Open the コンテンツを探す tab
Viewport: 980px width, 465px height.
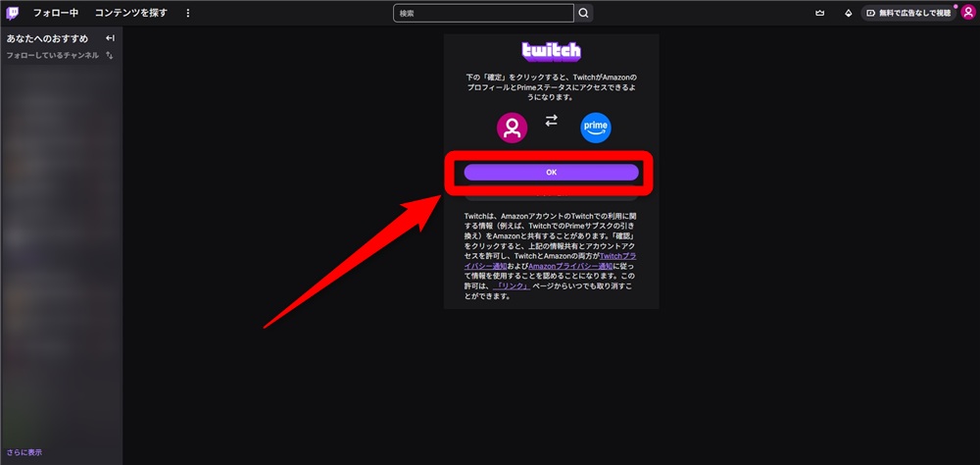click(x=131, y=13)
